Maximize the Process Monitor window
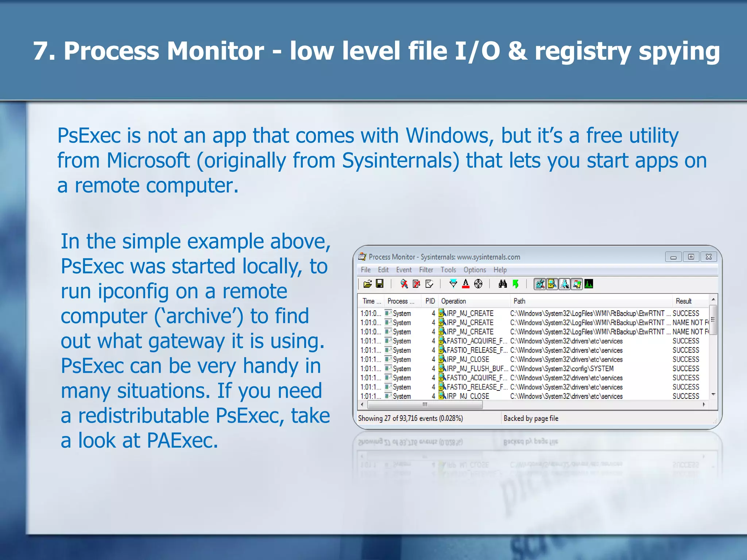 coord(691,257)
